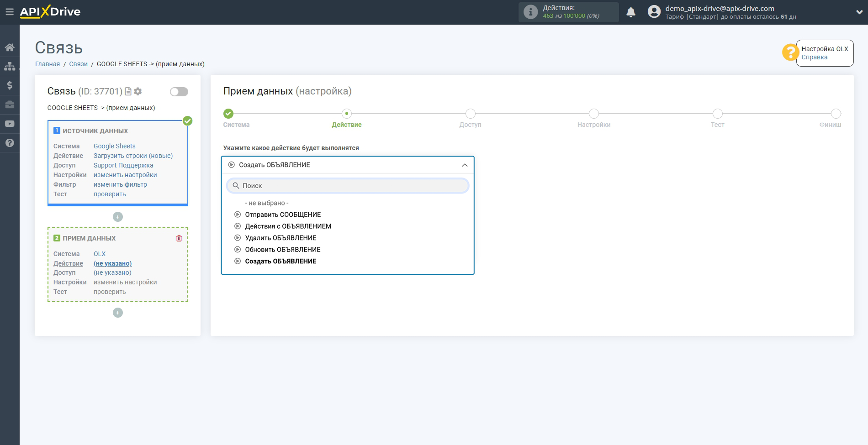The width and height of the screenshot is (868, 445).
Task: Click the 'Финиш' progress step
Action: (836, 114)
